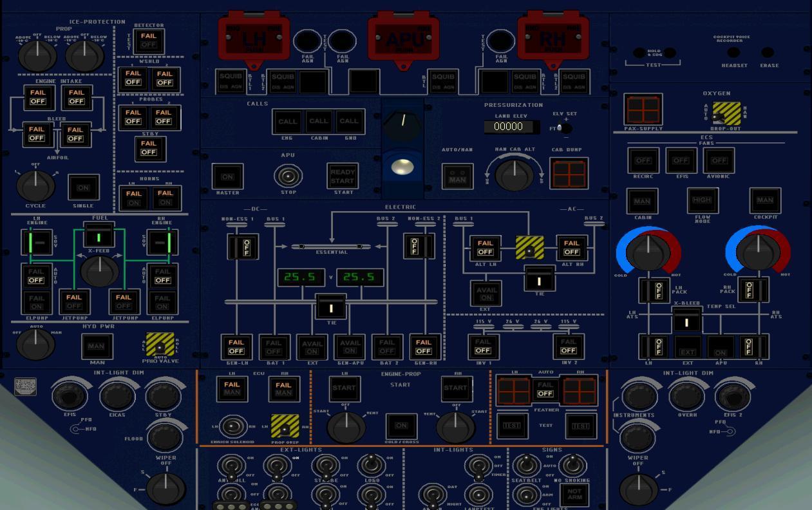The image size is (812, 510).
Task: Pull the RH engine fire handle
Action: coord(553,39)
